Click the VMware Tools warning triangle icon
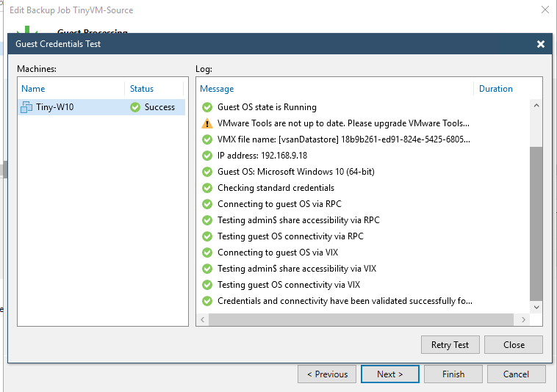The width and height of the screenshot is (557, 392). (206, 123)
